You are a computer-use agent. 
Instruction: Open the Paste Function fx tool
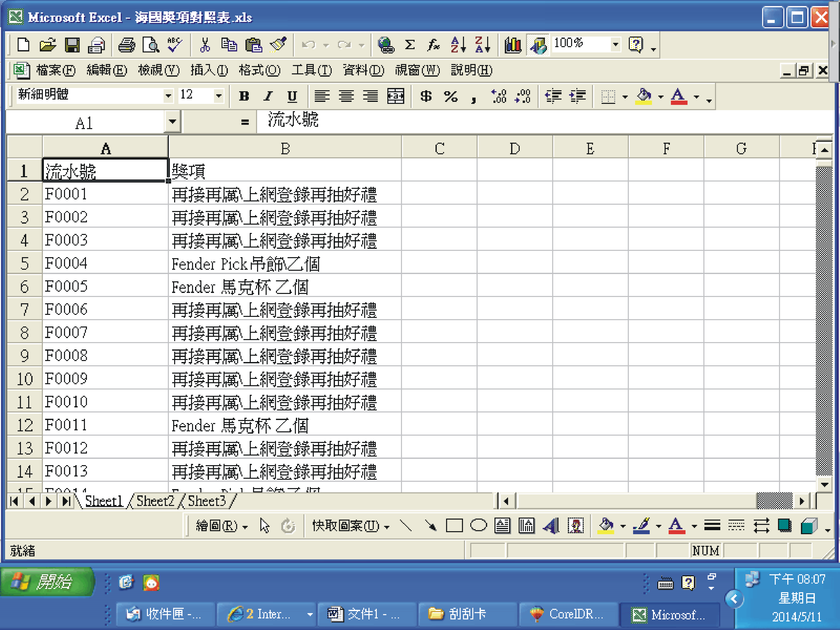[434, 45]
